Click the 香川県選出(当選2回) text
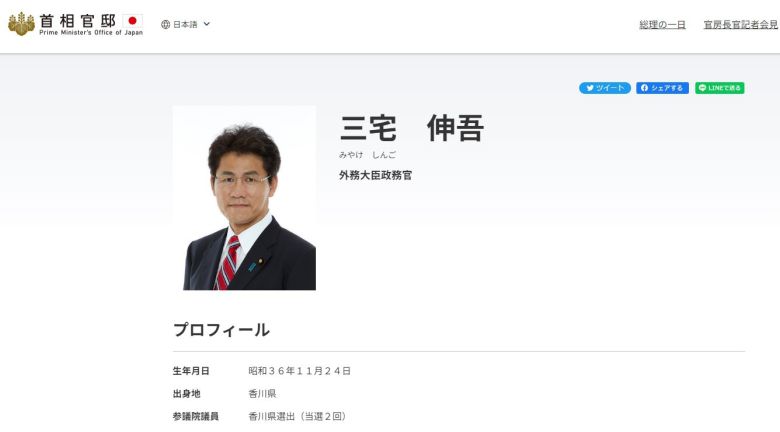The width and height of the screenshot is (780, 432). 297,416
